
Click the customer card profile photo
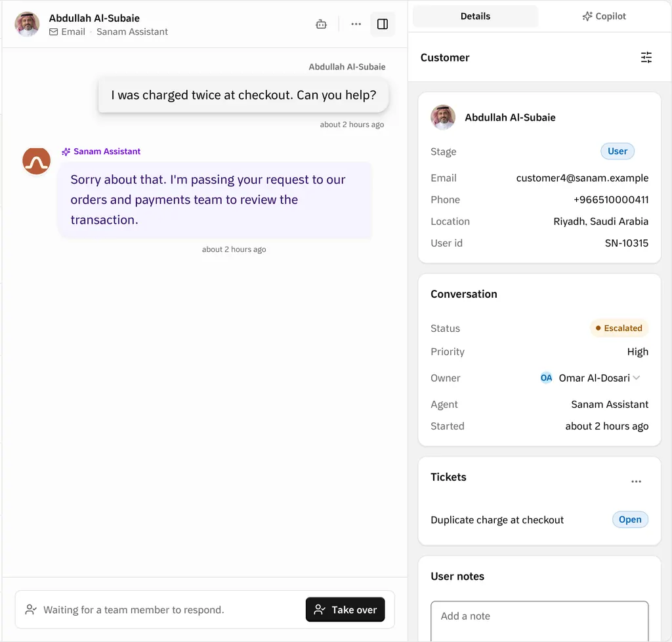coord(443,117)
